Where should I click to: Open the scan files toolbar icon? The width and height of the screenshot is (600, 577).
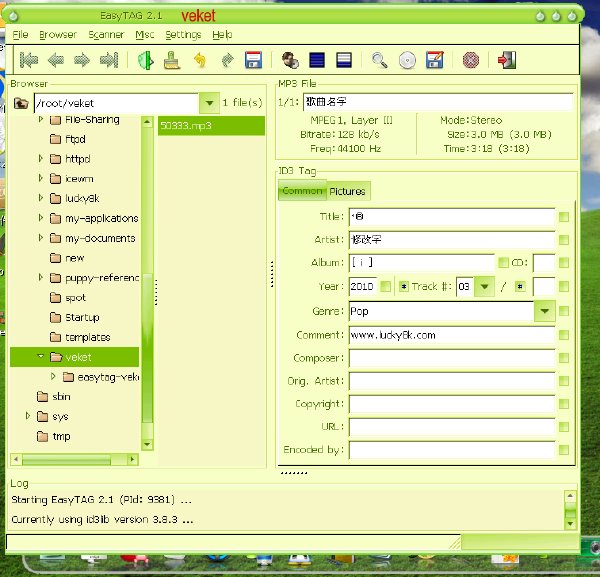(x=145, y=60)
